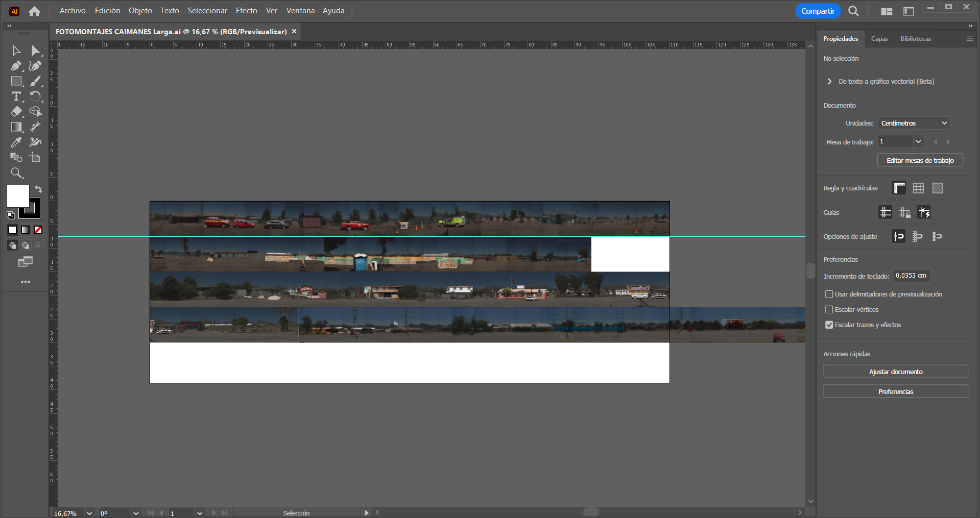Click the search magnifier icon

pyautogui.click(x=853, y=11)
